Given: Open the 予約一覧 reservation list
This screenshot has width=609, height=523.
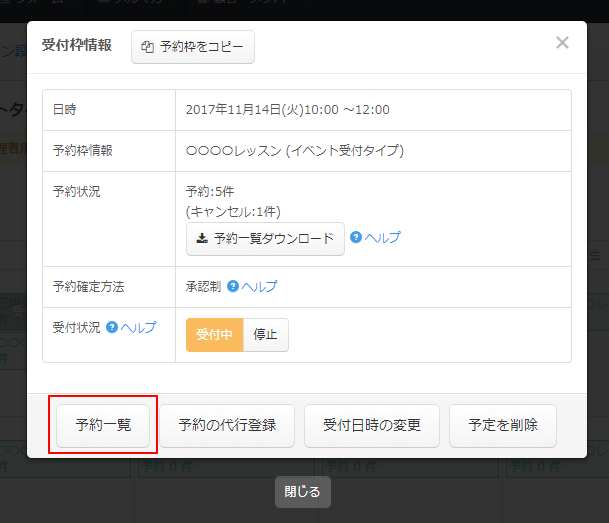Looking at the screenshot, I should [103, 425].
